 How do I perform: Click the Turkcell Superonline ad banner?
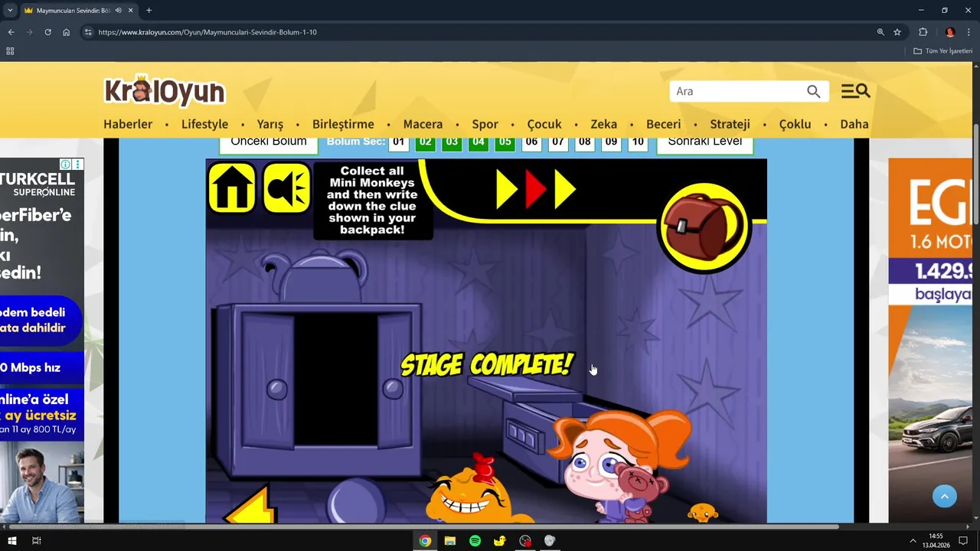pos(42,341)
